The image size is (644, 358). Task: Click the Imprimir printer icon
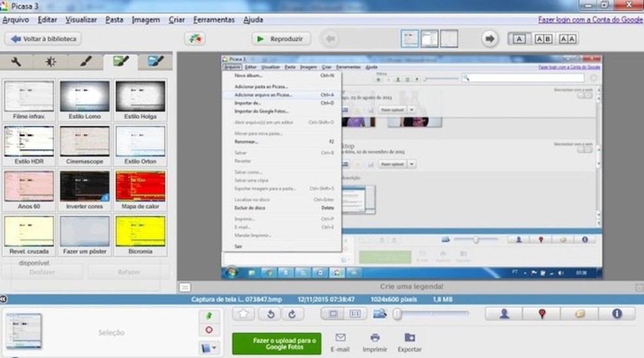point(375,338)
